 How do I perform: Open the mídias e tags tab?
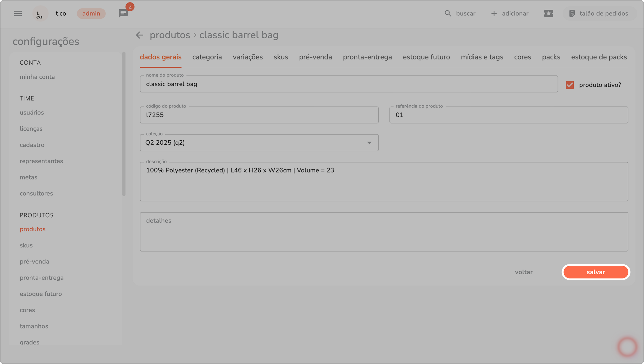pyautogui.click(x=482, y=57)
